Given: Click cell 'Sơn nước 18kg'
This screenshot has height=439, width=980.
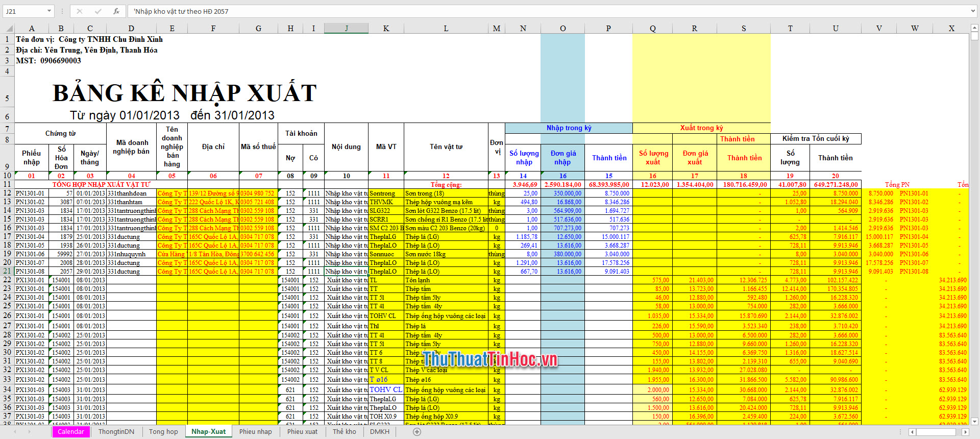Looking at the screenshot, I should coord(446,254).
